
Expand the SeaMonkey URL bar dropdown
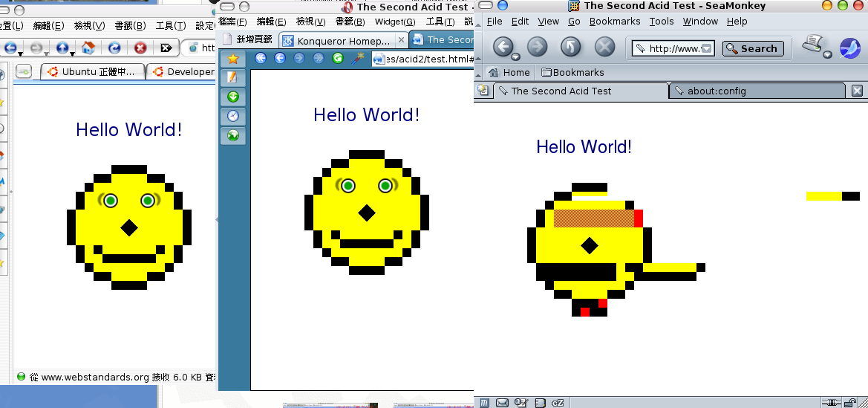(707, 49)
